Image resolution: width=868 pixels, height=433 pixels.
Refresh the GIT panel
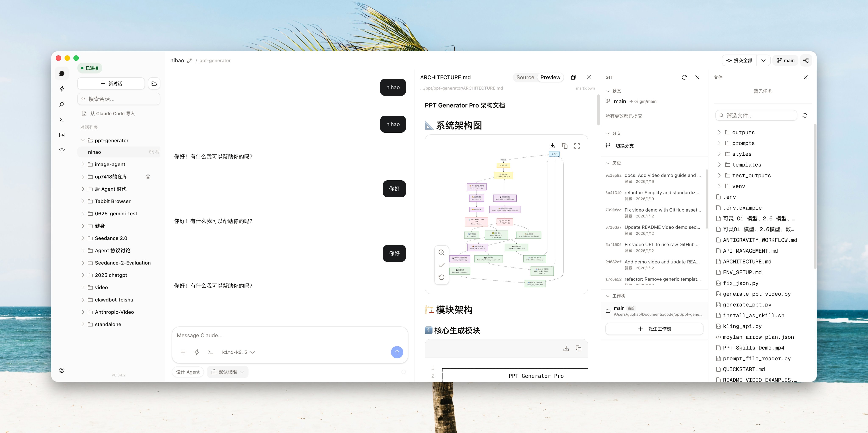pyautogui.click(x=684, y=78)
